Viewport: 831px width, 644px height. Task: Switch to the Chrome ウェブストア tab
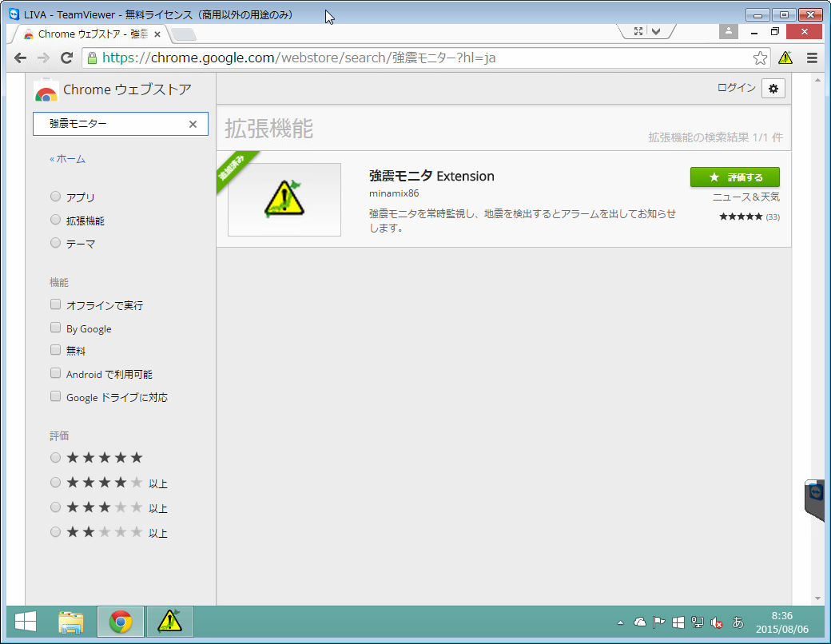coord(89,34)
